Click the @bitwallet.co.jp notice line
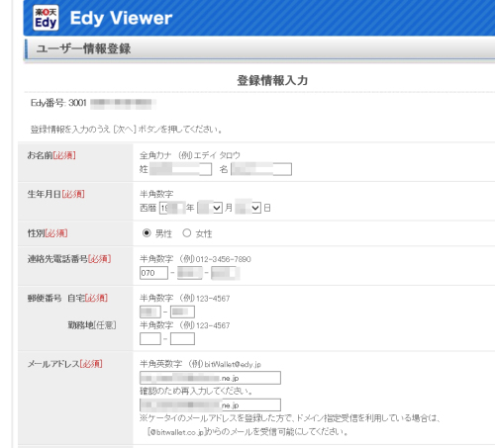Image resolution: width=495 pixels, height=448 pixels. (247, 432)
